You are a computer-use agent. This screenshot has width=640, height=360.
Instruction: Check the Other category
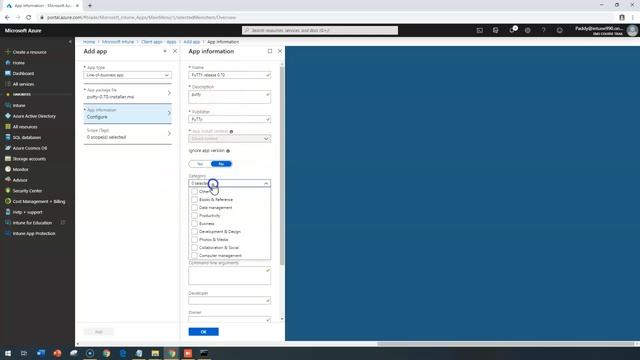point(195,191)
